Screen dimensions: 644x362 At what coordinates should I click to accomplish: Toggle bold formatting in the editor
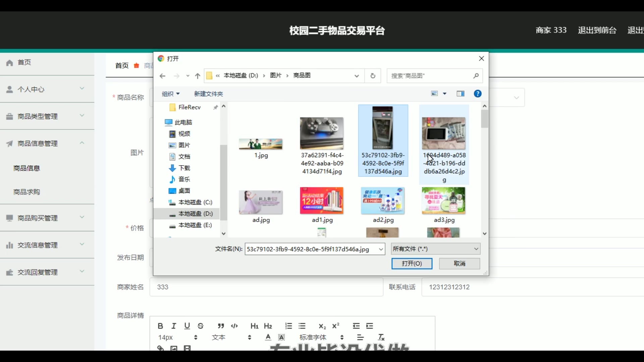(160, 326)
